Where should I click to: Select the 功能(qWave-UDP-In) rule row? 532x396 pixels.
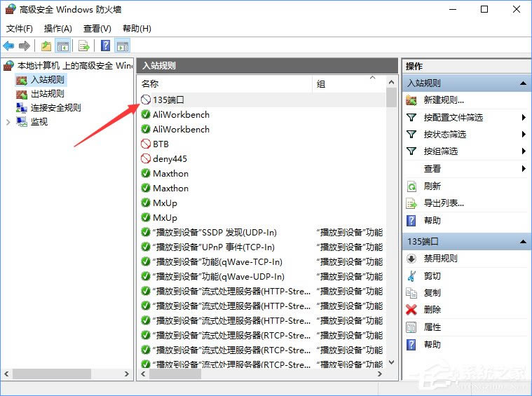click(261, 277)
